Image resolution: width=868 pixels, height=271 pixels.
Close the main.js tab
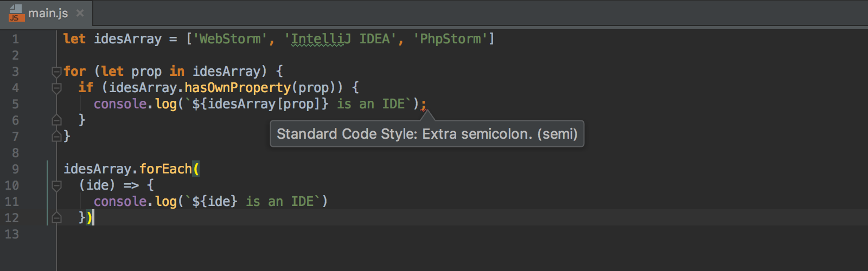point(80,13)
